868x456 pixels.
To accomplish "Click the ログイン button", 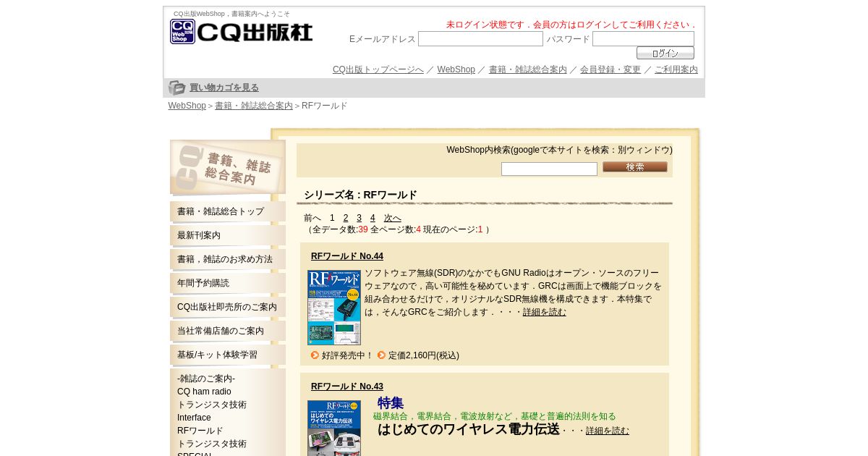I will (x=665, y=53).
